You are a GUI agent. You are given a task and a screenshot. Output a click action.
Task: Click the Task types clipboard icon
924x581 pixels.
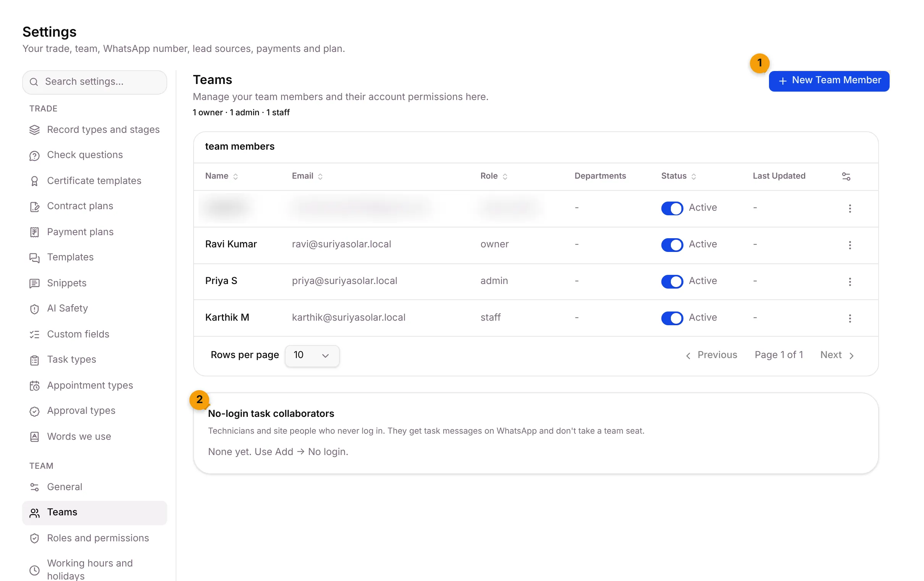coord(34,360)
